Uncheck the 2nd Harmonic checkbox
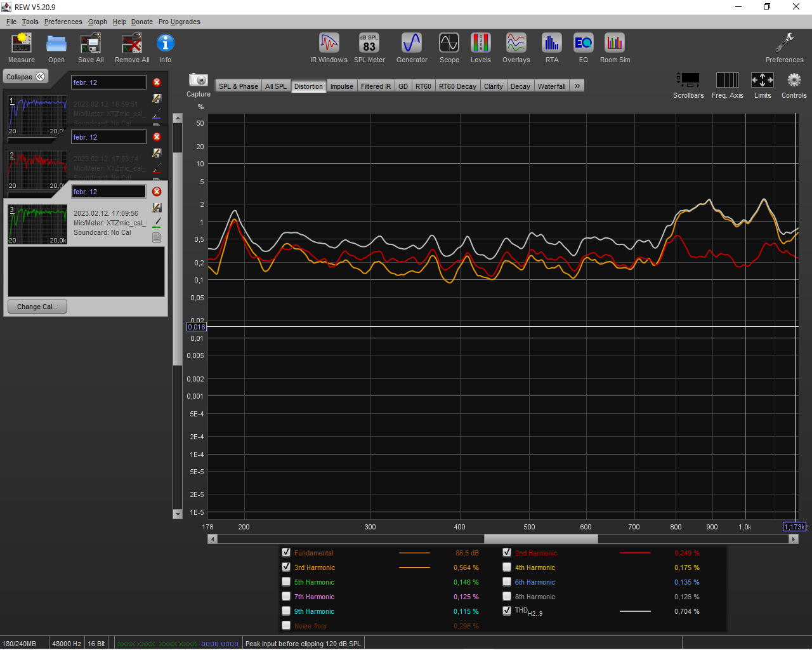 [507, 552]
